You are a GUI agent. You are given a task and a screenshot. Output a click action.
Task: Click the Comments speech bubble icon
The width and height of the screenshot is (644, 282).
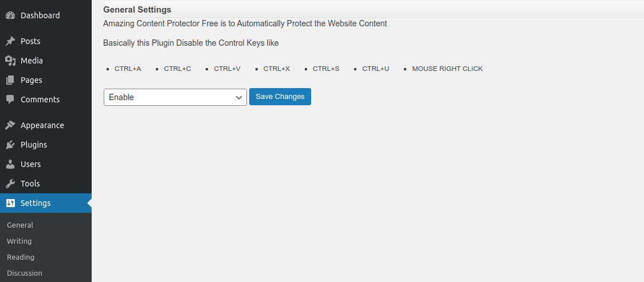coord(10,100)
